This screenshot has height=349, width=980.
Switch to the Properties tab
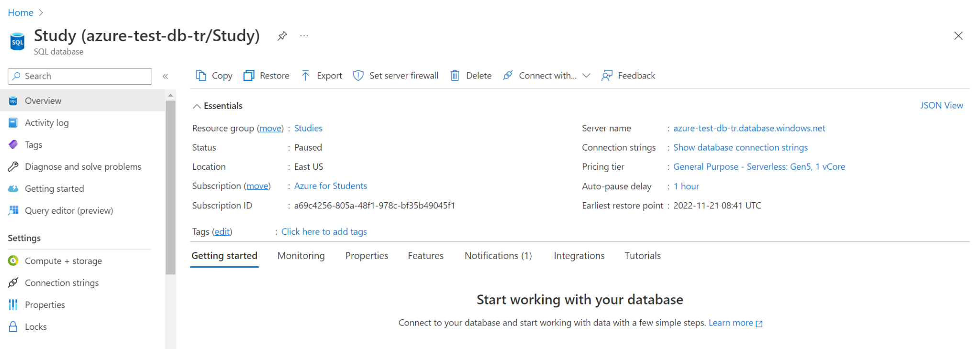[367, 256]
